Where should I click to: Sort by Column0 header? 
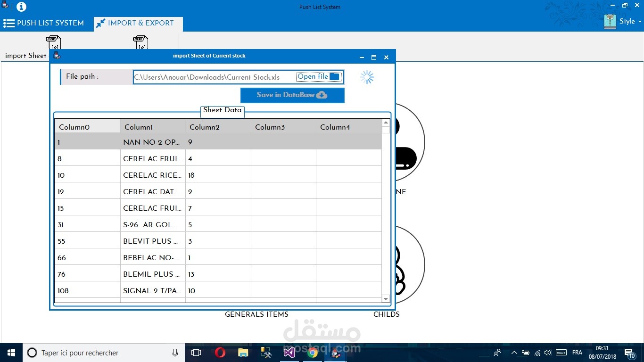(88, 127)
